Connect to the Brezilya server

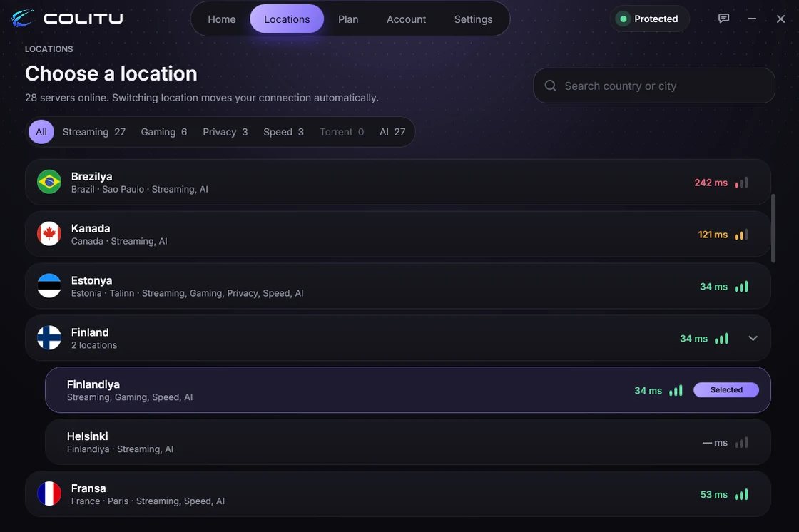pos(397,182)
